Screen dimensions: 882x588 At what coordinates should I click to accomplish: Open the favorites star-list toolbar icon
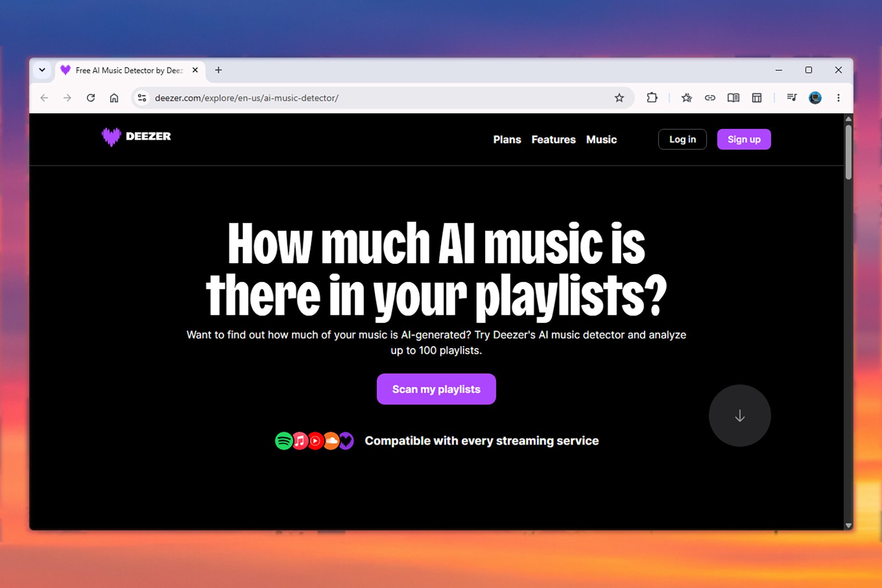click(687, 98)
